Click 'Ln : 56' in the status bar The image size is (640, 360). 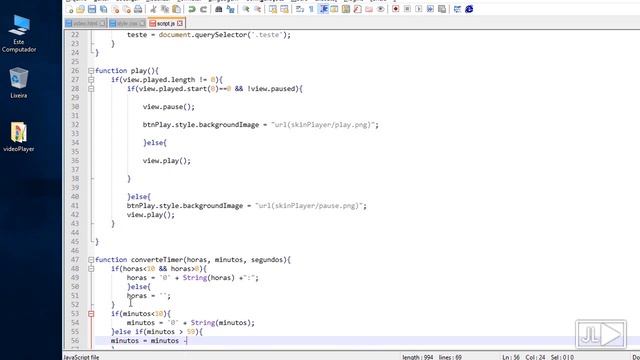tap(511, 357)
